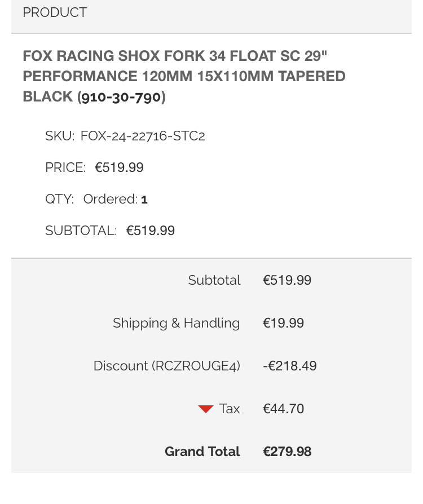This screenshot has height=504, width=423.
Task: Select the Grand Total amount €279.98
Action: 287,452
